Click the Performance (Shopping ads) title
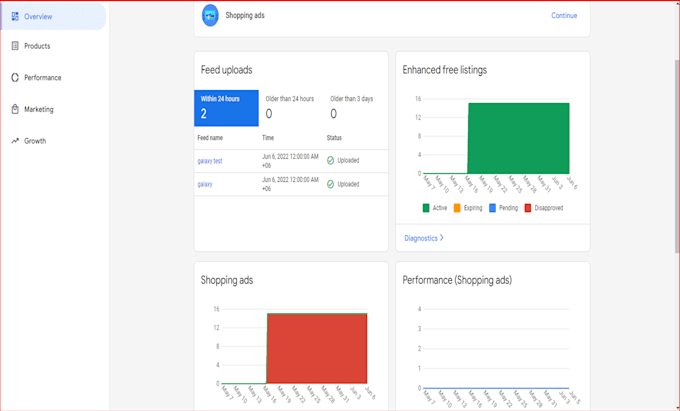 [x=457, y=280]
